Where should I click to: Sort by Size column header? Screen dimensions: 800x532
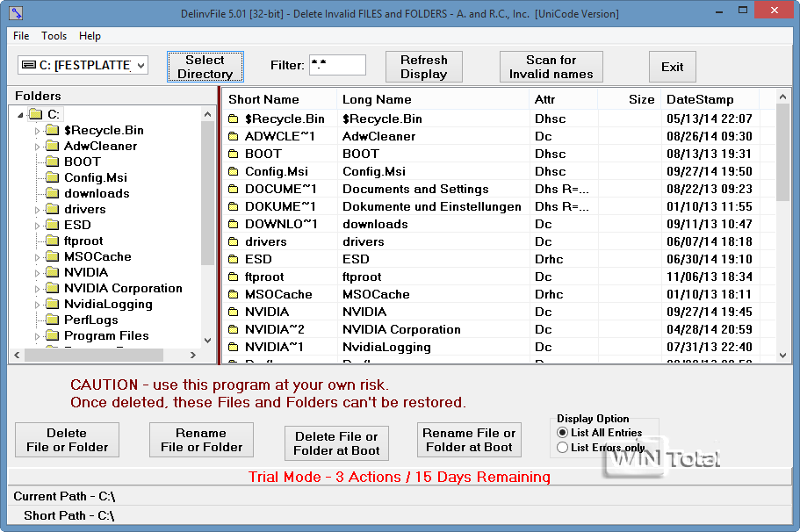tap(629, 99)
